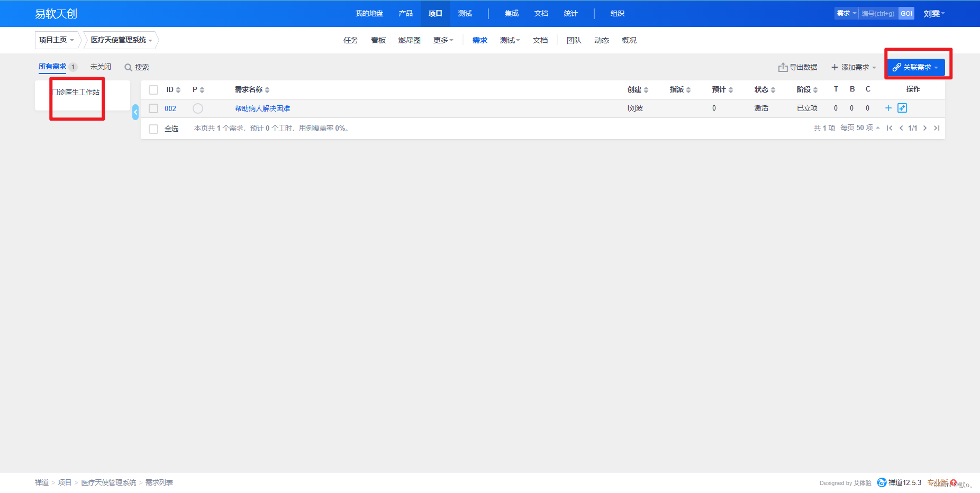The width and height of the screenshot is (980, 493).
Task: Click the priority circle of row 002
Action: [x=198, y=108]
